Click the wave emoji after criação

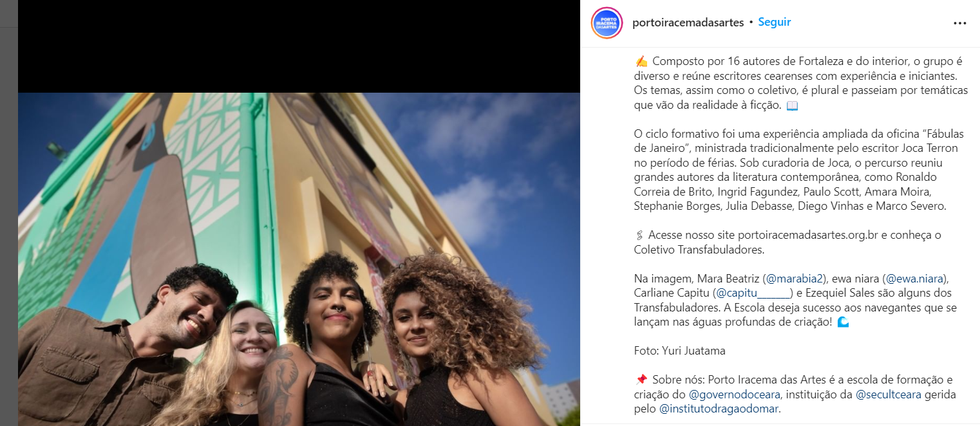tap(843, 322)
